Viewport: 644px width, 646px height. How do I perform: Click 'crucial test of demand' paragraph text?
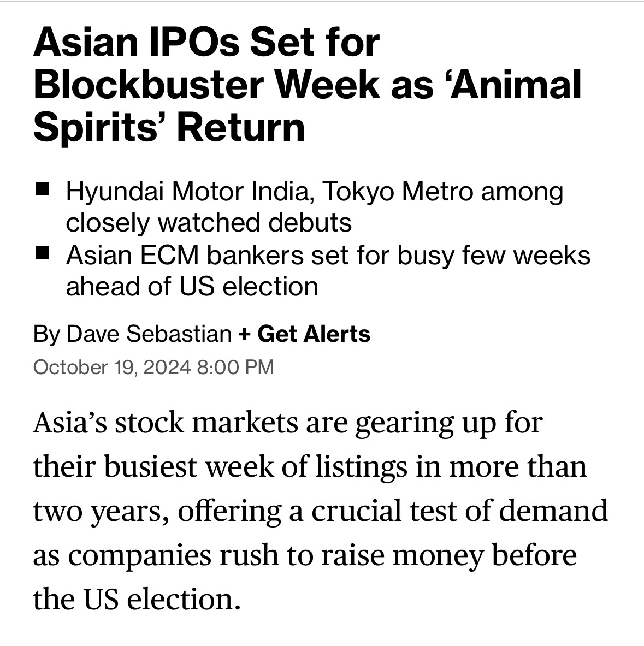pyautogui.click(x=460, y=511)
